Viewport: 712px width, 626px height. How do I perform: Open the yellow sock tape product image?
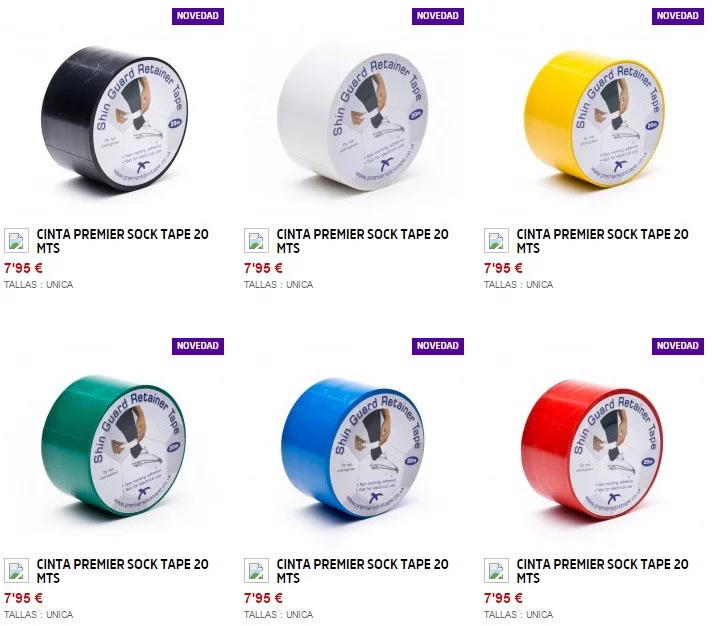[x=593, y=118]
